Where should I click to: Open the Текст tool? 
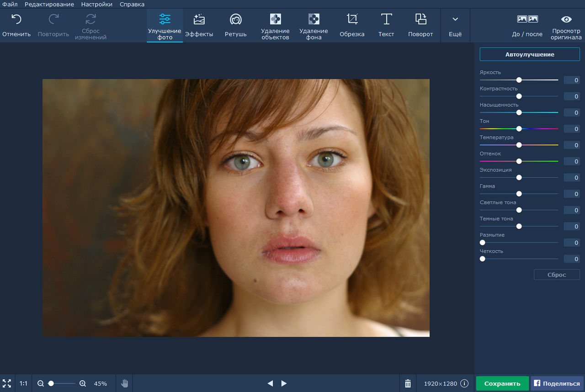click(386, 26)
